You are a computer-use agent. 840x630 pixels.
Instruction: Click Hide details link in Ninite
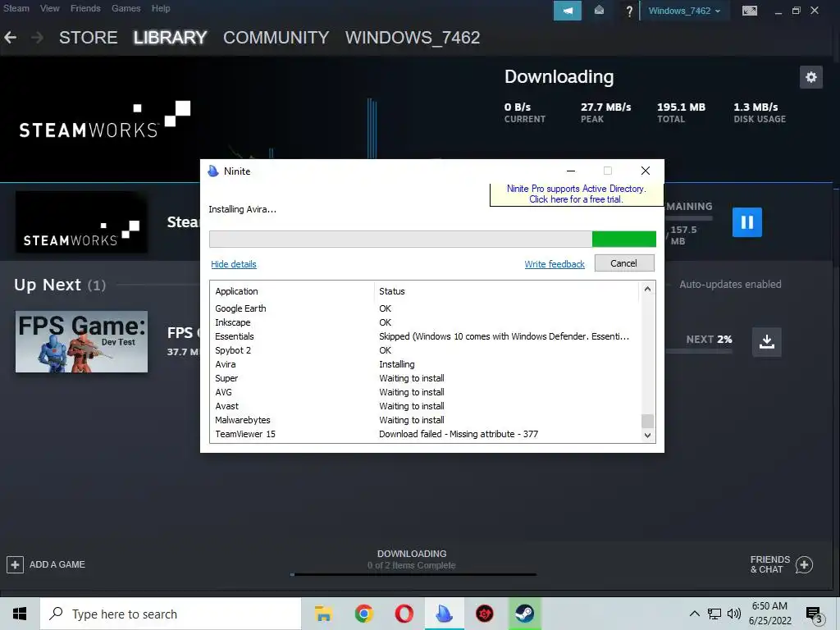(x=234, y=264)
